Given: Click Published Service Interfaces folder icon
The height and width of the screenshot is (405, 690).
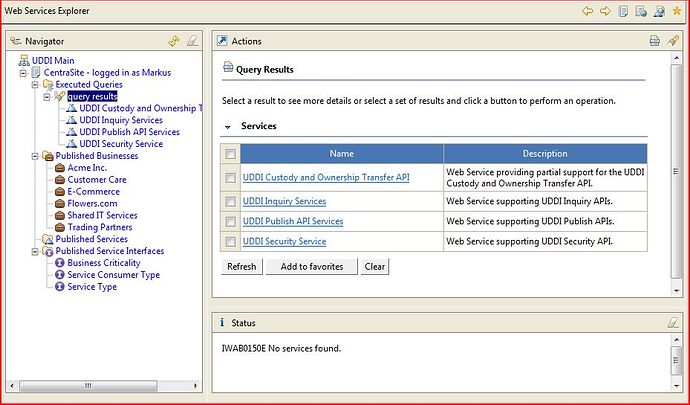Looking at the screenshot, I should (x=48, y=250).
